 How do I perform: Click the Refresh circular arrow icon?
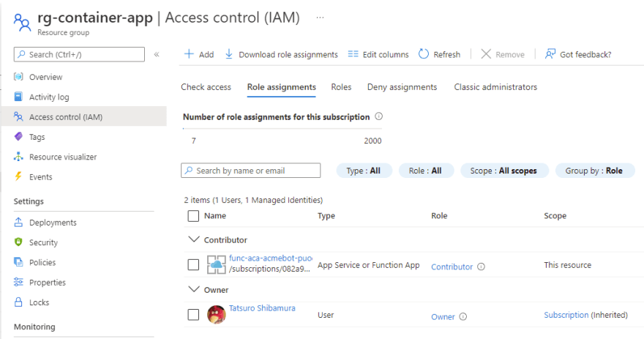click(x=424, y=54)
